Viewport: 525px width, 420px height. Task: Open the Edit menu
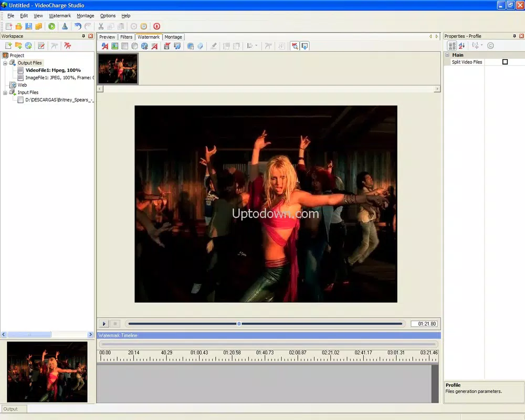coord(24,16)
